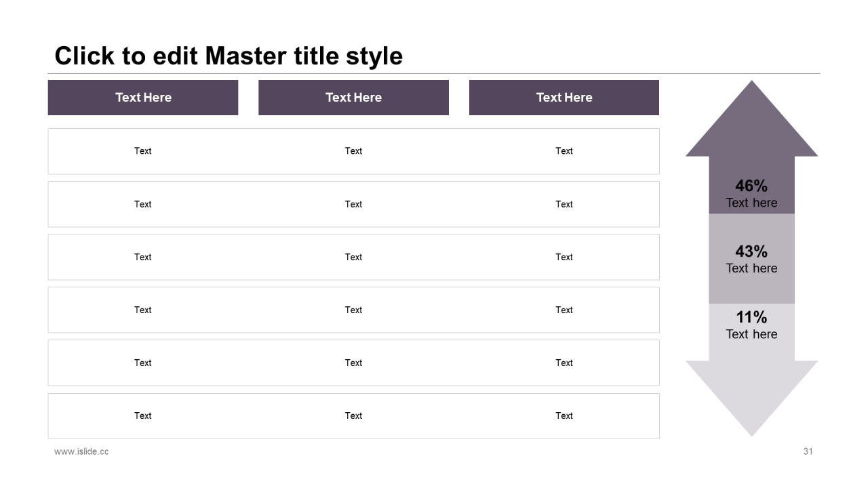This screenshot has height=488, width=868.
Task: Click the www.islide.cc footer link
Action: [81, 451]
